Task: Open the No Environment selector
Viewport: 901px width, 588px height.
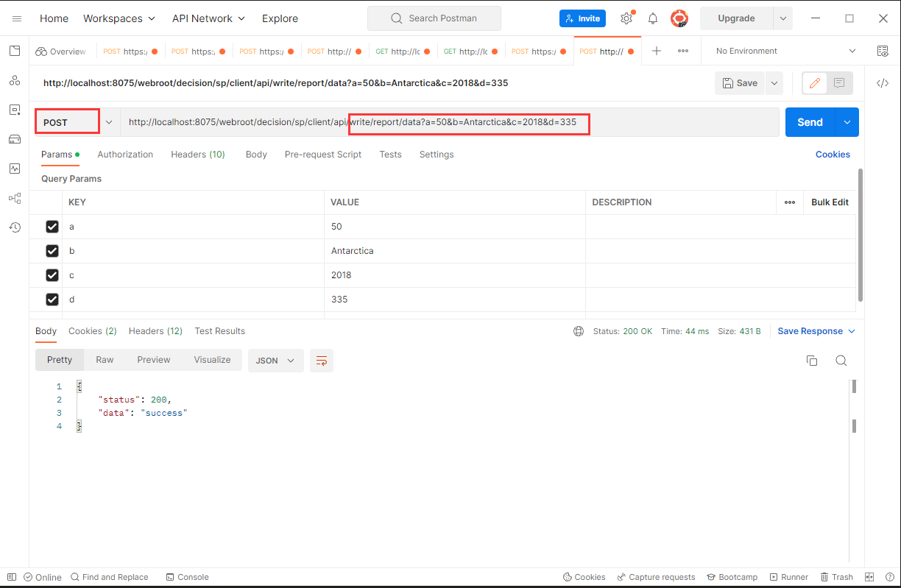Action: (x=782, y=51)
